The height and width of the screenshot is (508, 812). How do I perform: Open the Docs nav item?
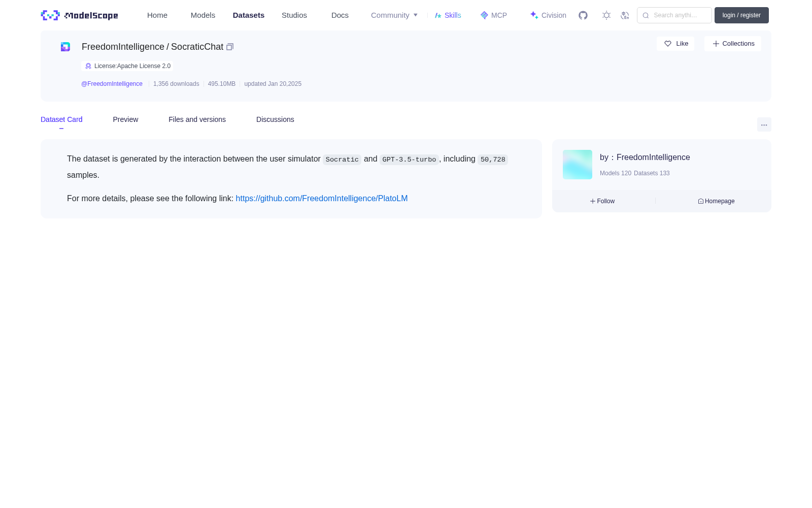coord(340,15)
